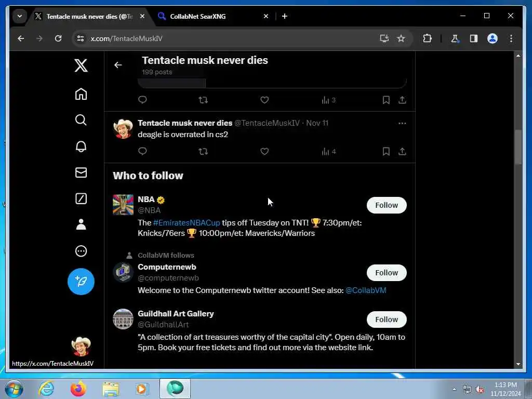
Task: Click the scrollbar down arrow
Action: [x=518, y=364]
